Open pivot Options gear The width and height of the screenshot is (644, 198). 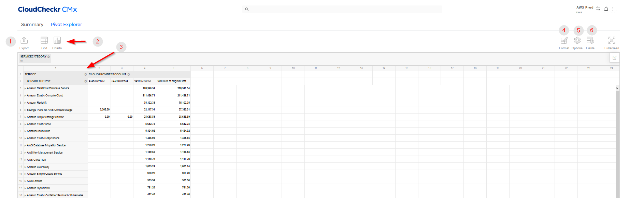pyautogui.click(x=577, y=40)
